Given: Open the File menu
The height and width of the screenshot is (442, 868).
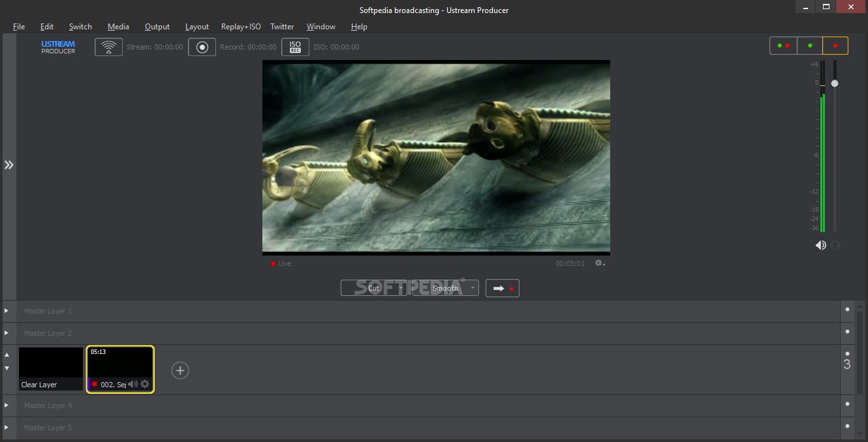Looking at the screenshot, I should [19, 27].
